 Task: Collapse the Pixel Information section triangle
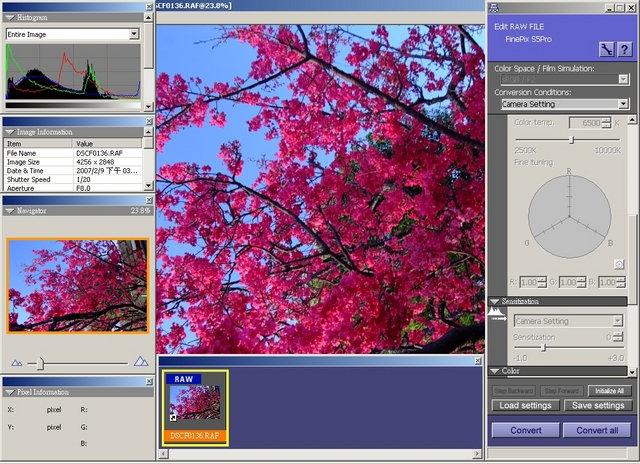10,392
